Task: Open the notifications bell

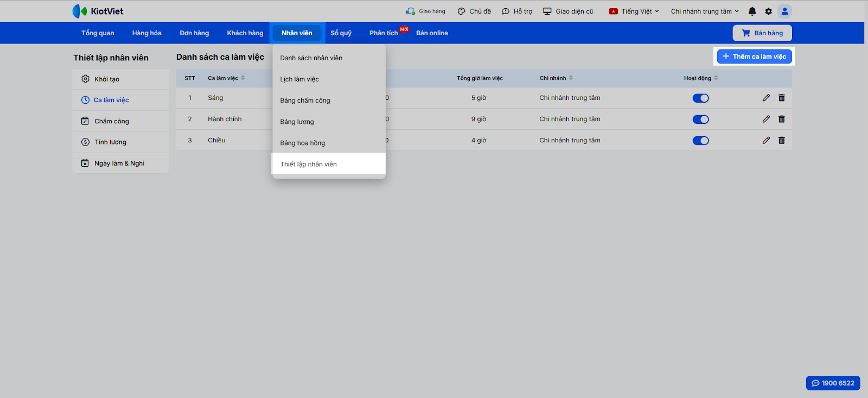Action: [x=752, y=11]
